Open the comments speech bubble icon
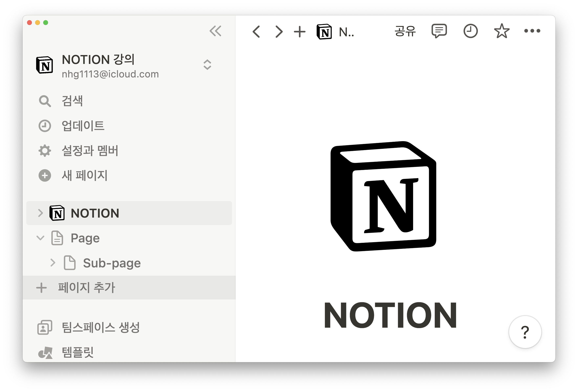Image resolution: width=578 pixels, height=392 pixels. tap(439, 31)
